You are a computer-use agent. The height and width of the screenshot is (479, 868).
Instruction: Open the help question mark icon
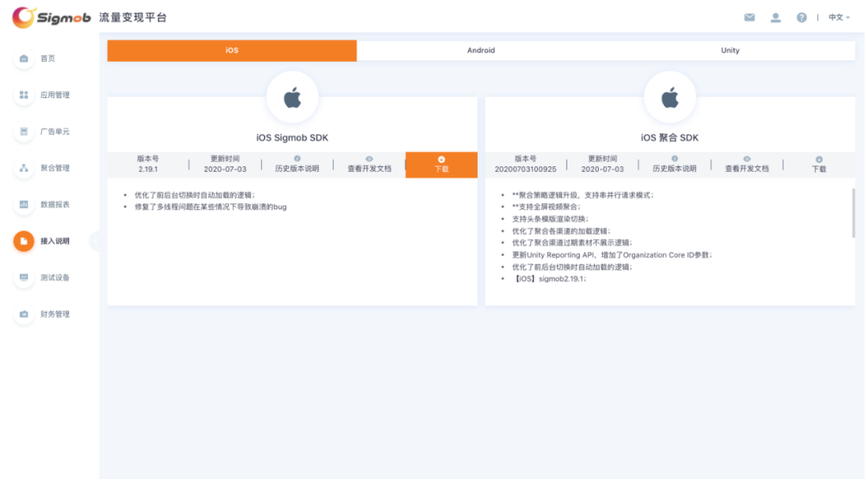pyautogui.click(x=801, y=17)
